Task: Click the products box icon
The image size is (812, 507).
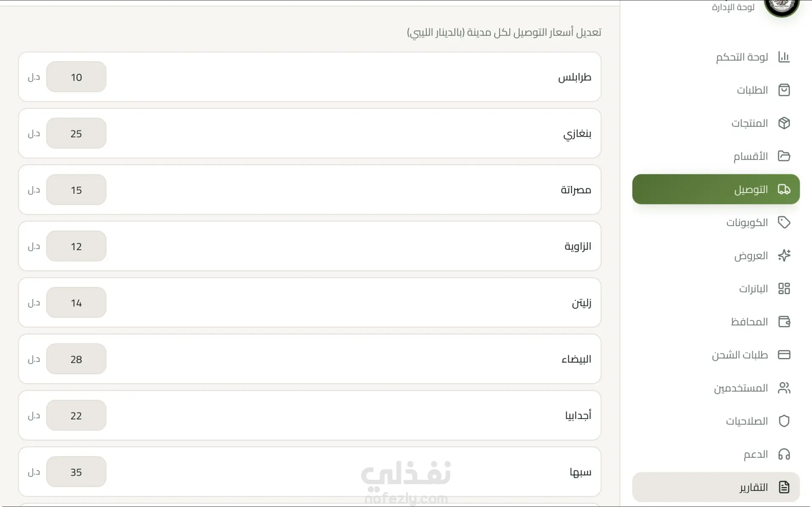Action: tap(784, 123)
